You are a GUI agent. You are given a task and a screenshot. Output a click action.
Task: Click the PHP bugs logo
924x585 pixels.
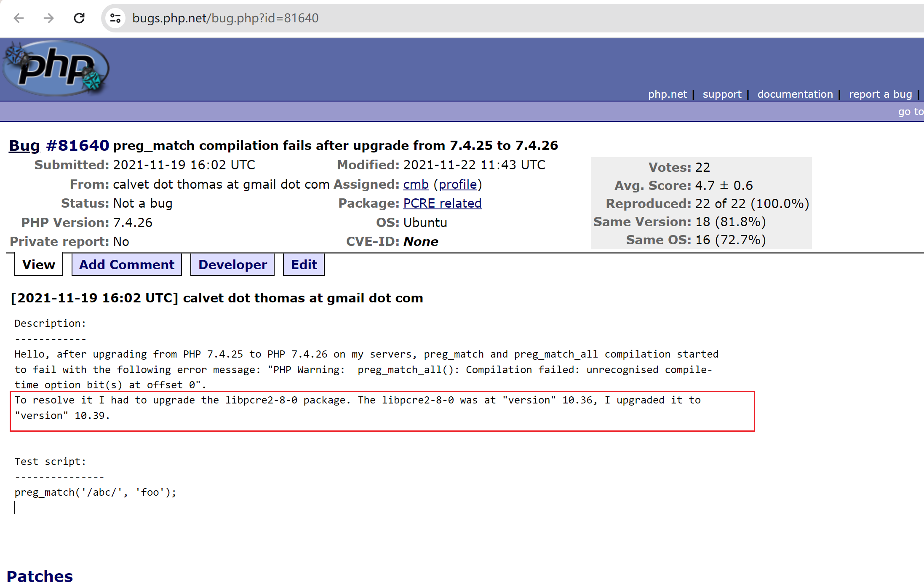56,68
